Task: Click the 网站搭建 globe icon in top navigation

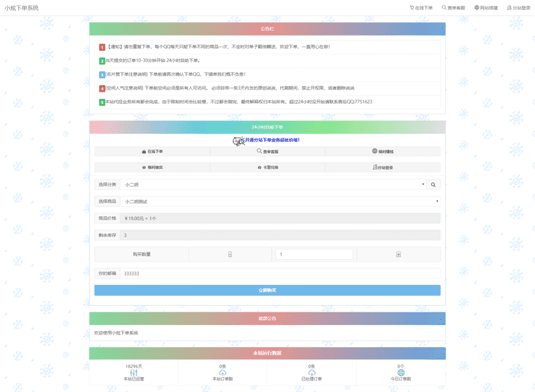Action: coord(477,7)
